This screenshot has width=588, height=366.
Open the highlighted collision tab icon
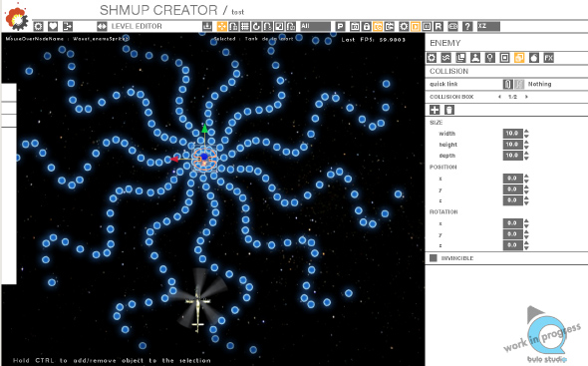coord(519,58)
